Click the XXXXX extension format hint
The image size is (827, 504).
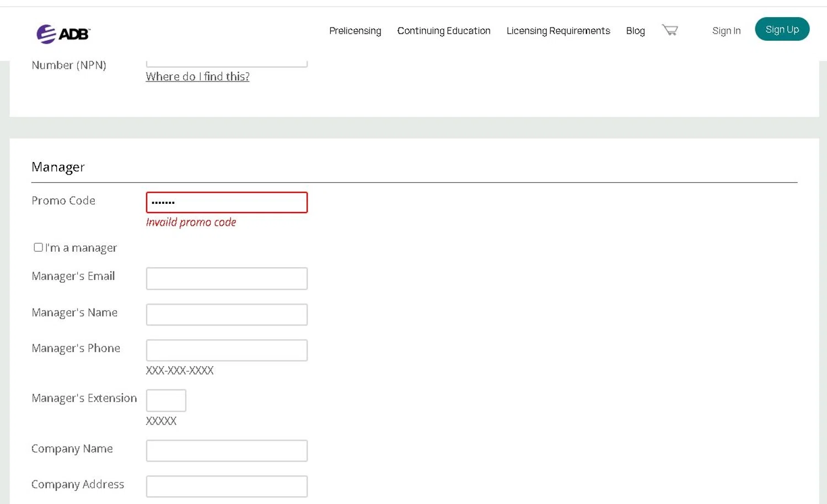(161, 421)
